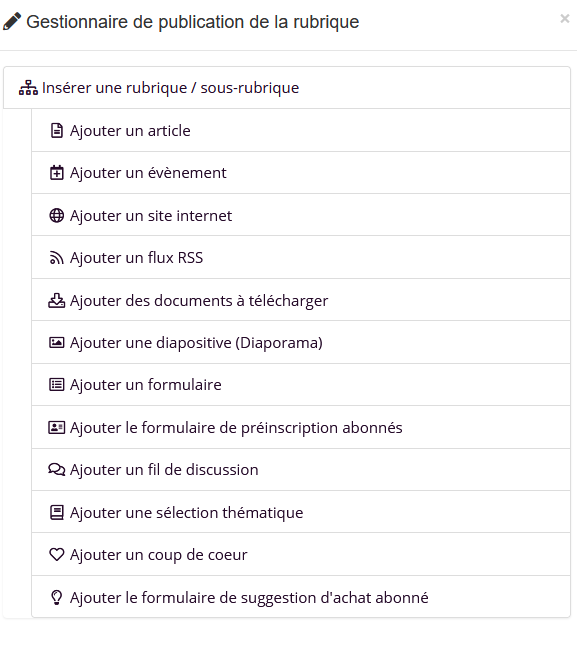Click the heart icon for coup de coeur
Screen dimensions: 577x645
pyautogui.click(x=56, y=555)
